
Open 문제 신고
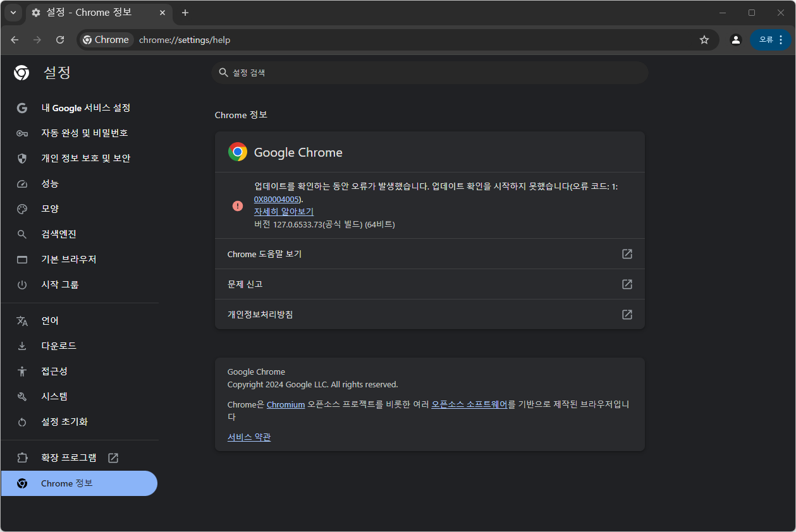tap(430, 284)
